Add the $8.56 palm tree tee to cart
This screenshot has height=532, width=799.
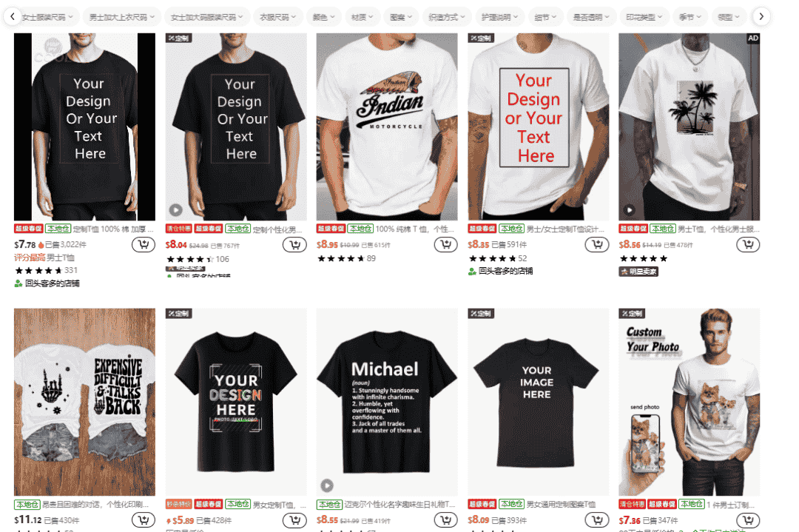(x=748, y=245)
